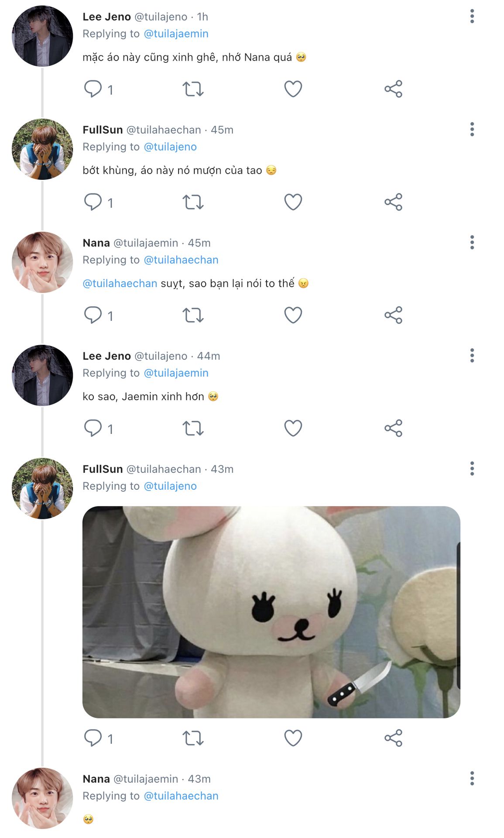
Task: Open Nana's profile picture on 45m reply
Action: (42, 262)
